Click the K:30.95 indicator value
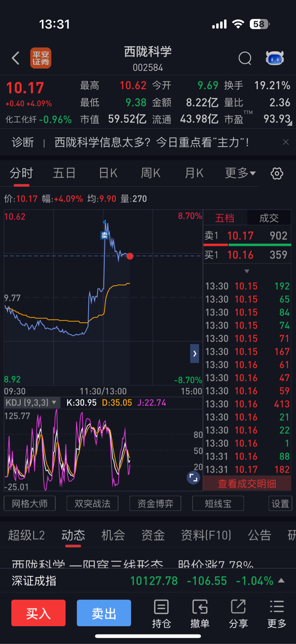296x644 pixels. [x=81, y=403]
